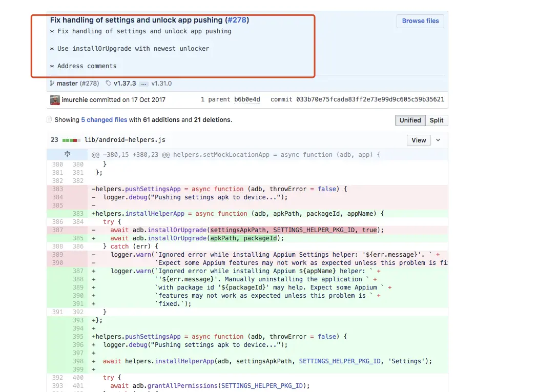
Task: Click the deleted line number 387
Action: point(57,230)
